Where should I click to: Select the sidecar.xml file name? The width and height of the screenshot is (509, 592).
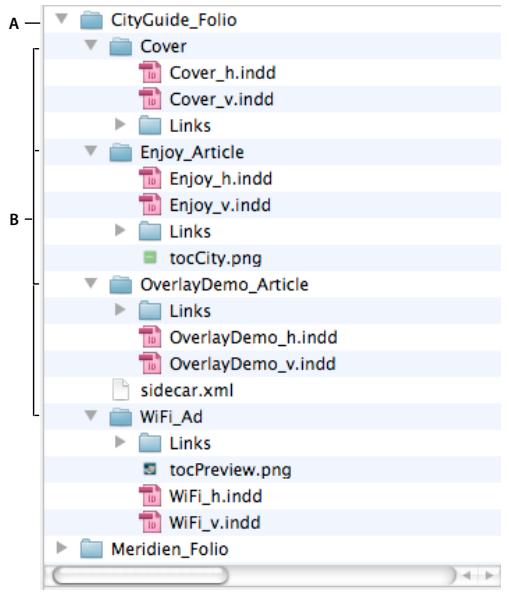[187, 390]
